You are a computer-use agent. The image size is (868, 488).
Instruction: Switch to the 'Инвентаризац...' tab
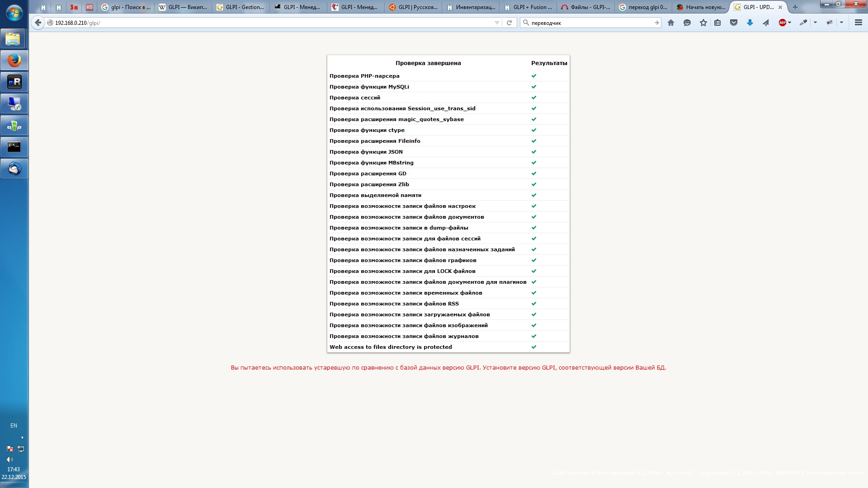pos(471,7)
